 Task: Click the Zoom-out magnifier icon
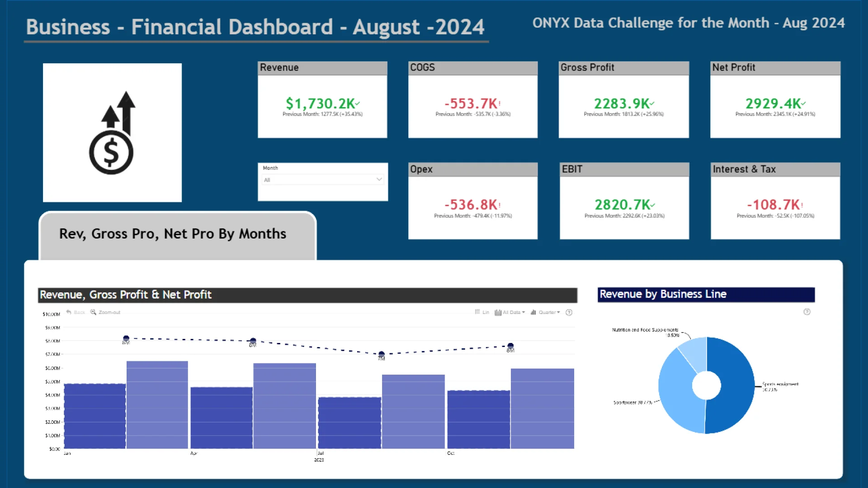coord(93,312)
